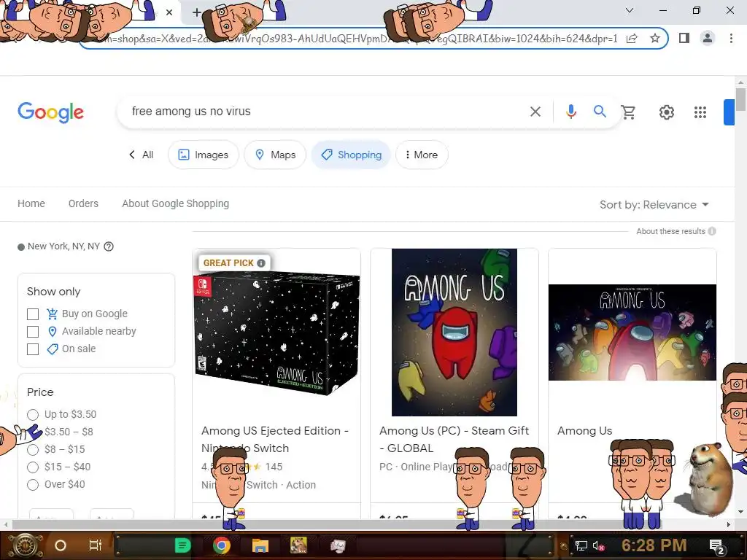Launch the green notes app on taskbar

click(x=182, y=545)
